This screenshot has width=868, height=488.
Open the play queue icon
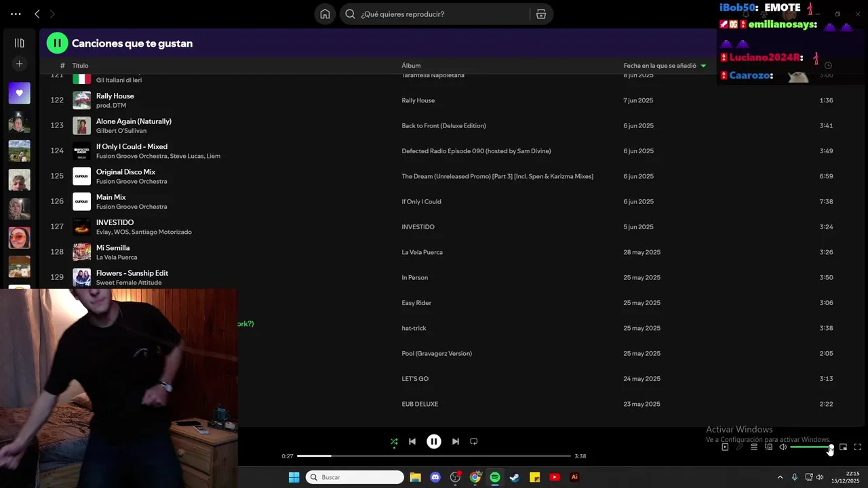pos(754,447)
